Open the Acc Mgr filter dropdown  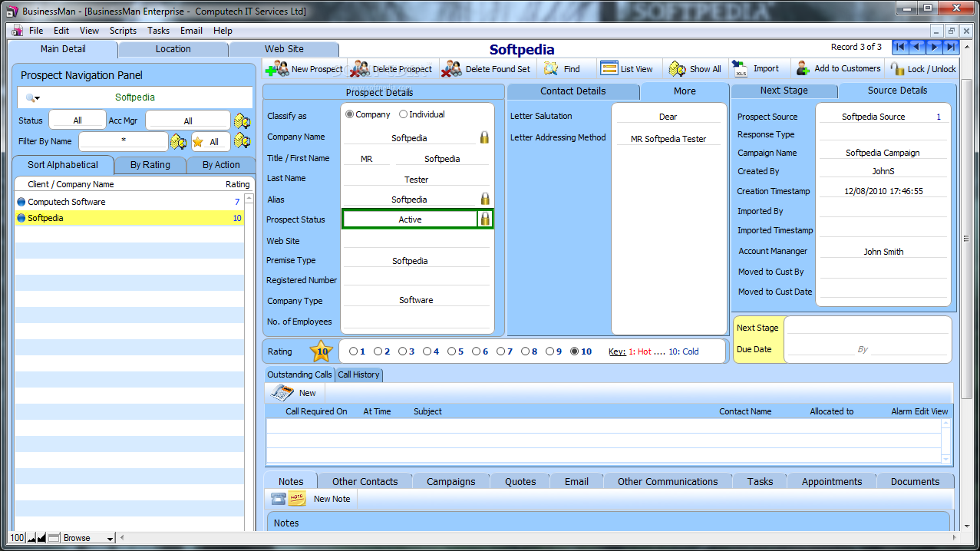tap(188, 120)
